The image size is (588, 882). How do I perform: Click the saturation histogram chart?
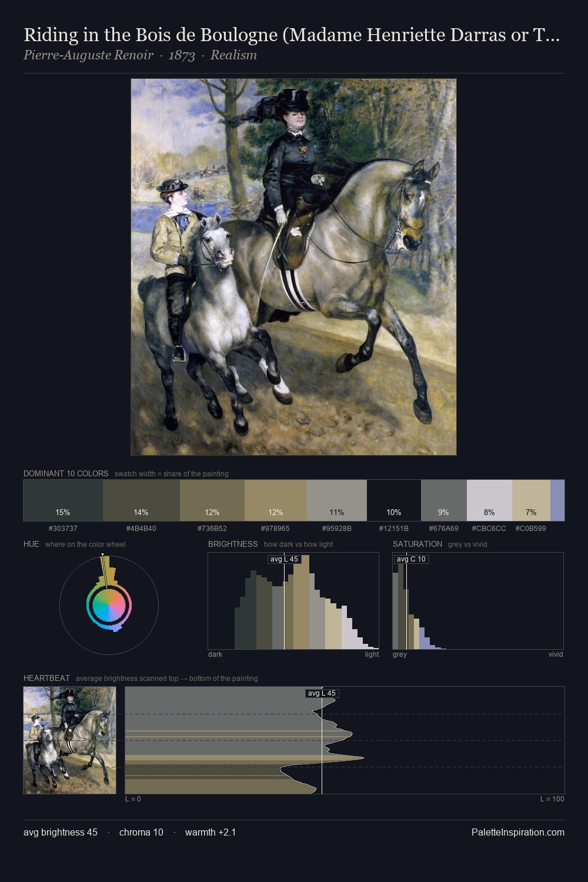(x=478, y=601)
